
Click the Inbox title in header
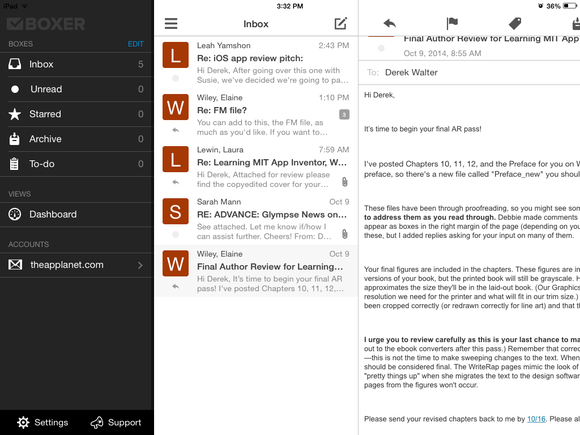[x=256, y=24]
